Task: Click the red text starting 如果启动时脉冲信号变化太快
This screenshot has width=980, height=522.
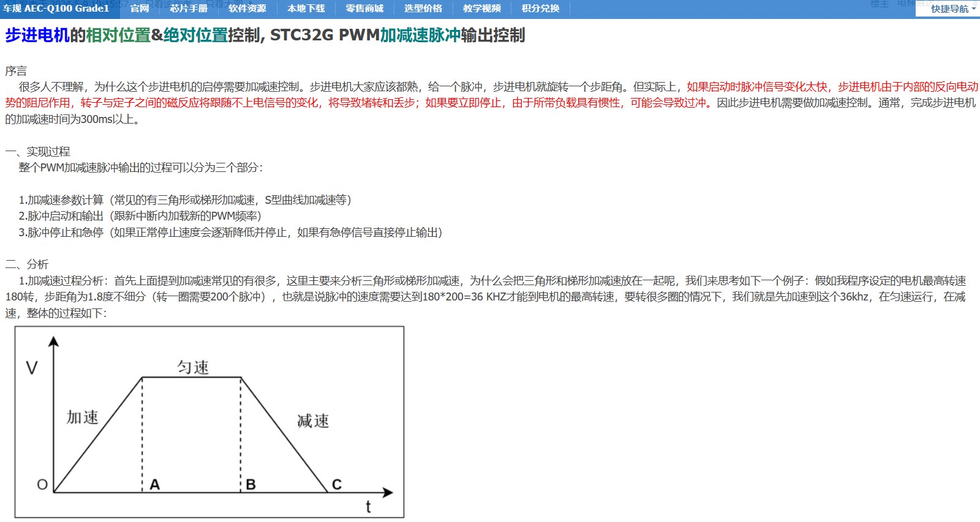Action: point(492,95)
